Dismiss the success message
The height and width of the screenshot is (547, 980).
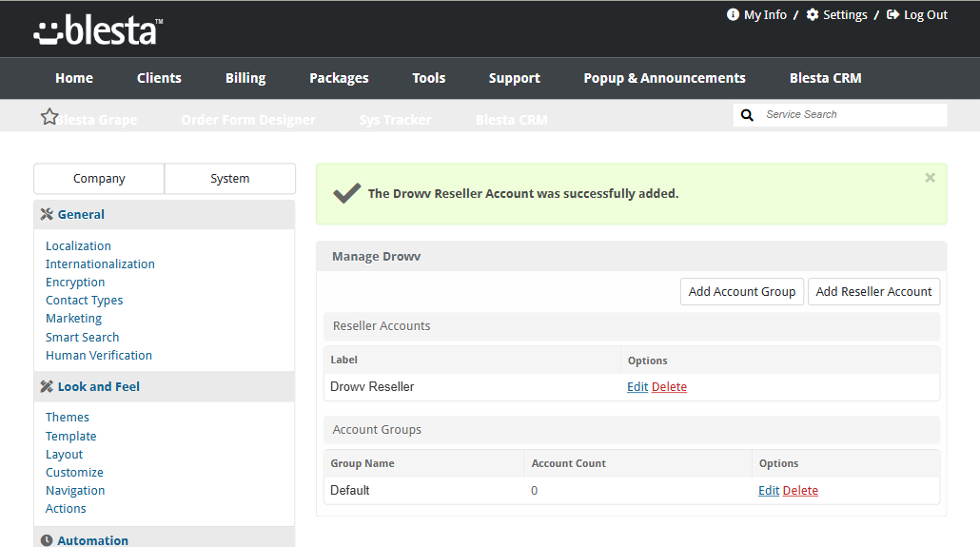click(x=930, y=178)
